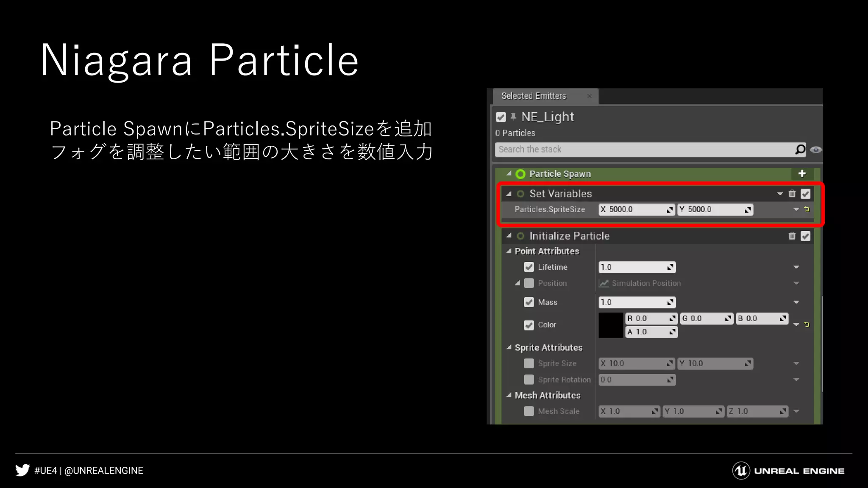The image size is (868, 488).
Task: Collapse Sprite Attributes group
Action: 509,347
